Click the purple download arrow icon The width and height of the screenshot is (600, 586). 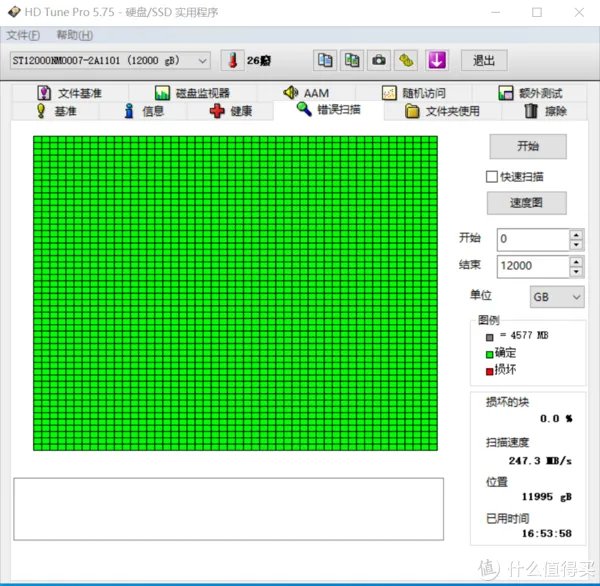tap(437, 60)
